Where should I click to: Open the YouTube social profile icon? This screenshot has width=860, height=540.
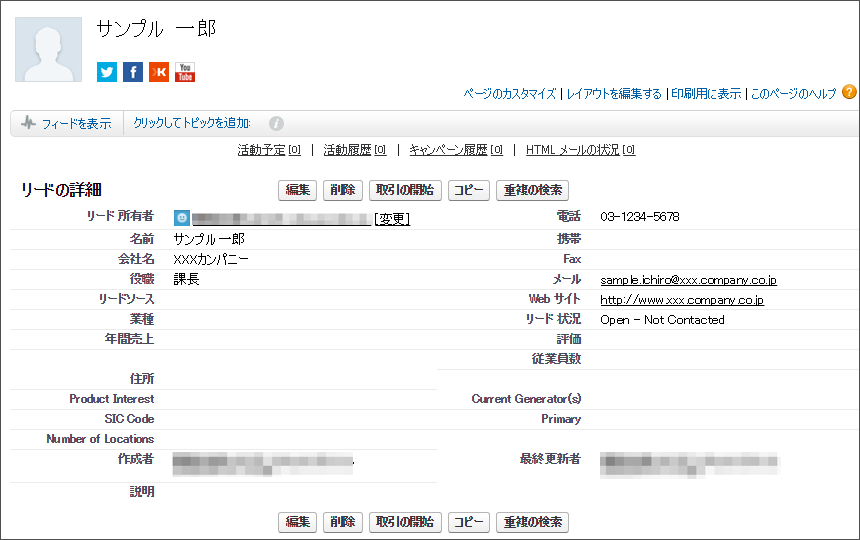185,72
